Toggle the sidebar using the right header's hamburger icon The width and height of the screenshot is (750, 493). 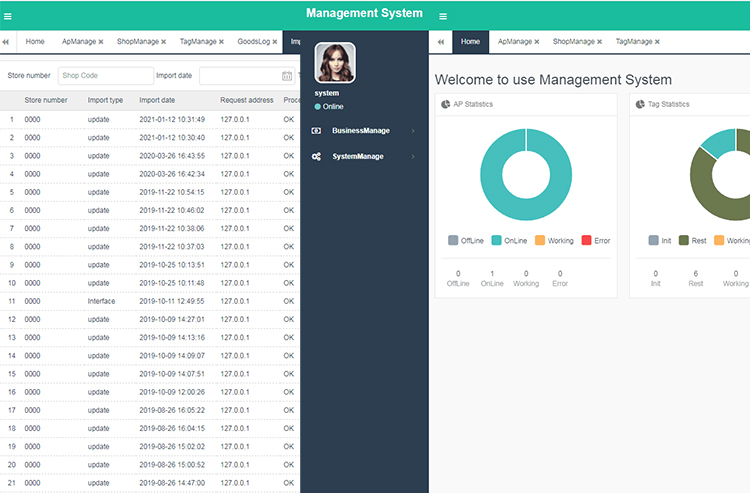point(443,16)
